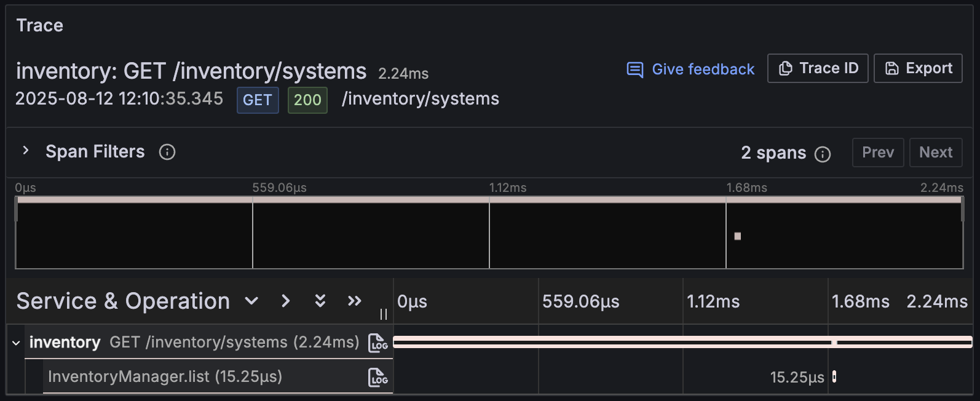Click the 200 status code badge
This screenshot has height=401, width=980.
pos(307,100)
